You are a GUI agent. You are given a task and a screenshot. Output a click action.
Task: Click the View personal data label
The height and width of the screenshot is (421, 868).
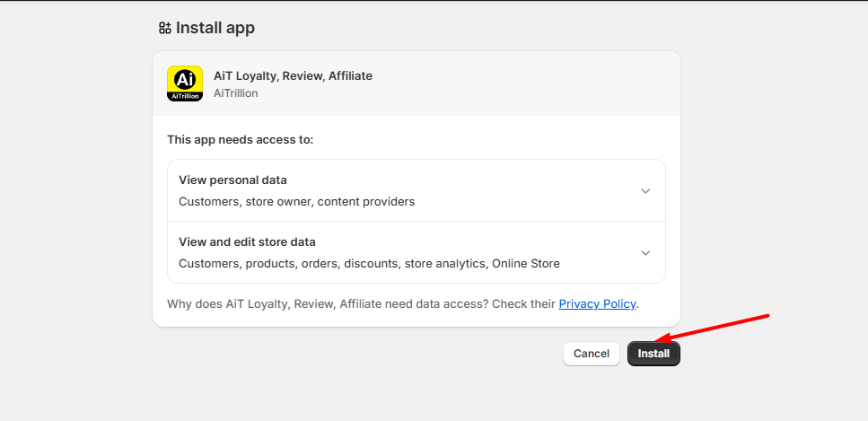(x=232, y=180)
